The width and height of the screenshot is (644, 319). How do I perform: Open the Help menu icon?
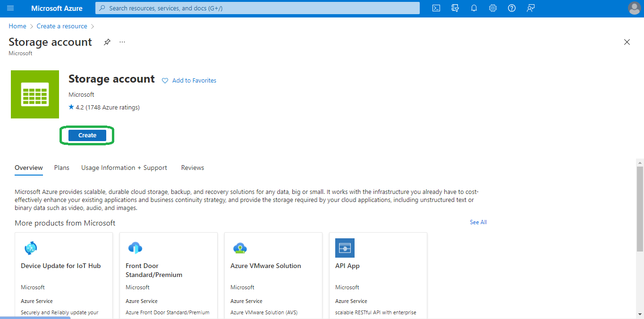coord(511,8)
